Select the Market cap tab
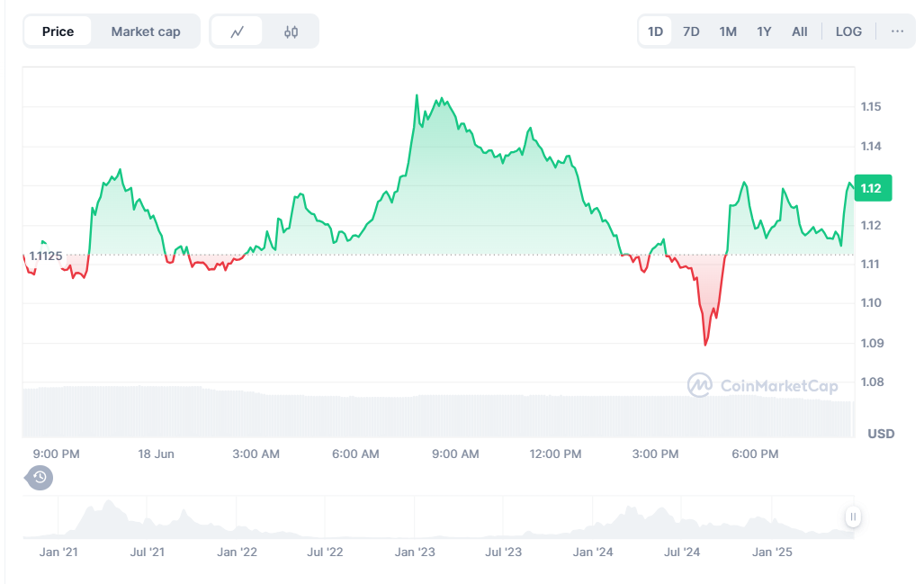Image resolution: width=924 pixels, height=584 pixels. pyautogui.click(x=146, y=31)
